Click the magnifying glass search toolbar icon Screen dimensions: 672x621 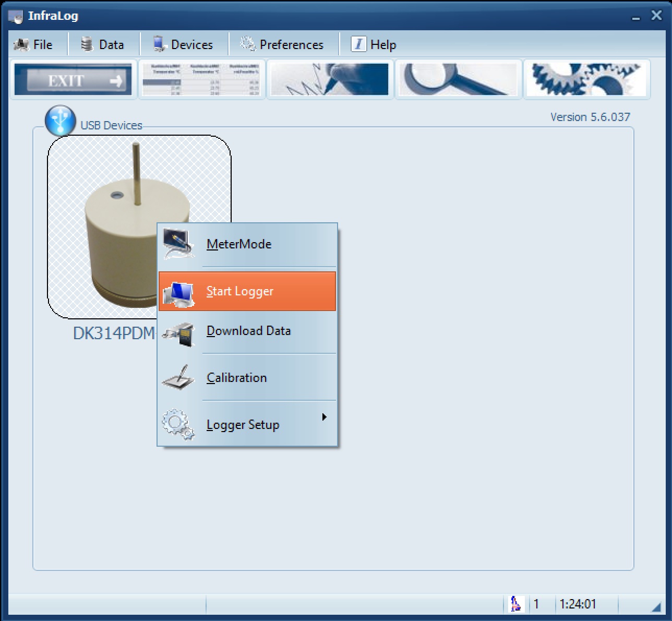tap(459, 80)
